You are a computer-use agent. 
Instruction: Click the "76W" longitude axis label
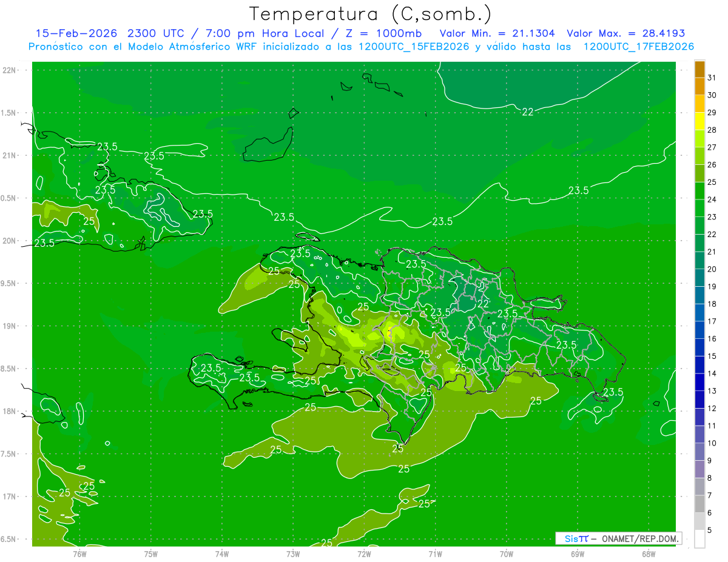[79, 554]
